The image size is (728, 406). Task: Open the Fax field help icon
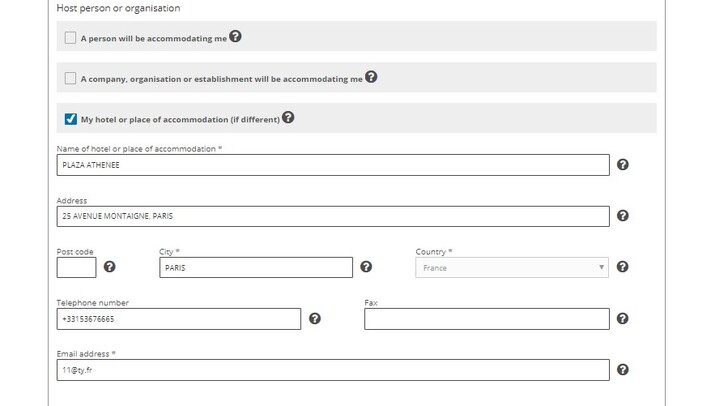pos(623,318)
